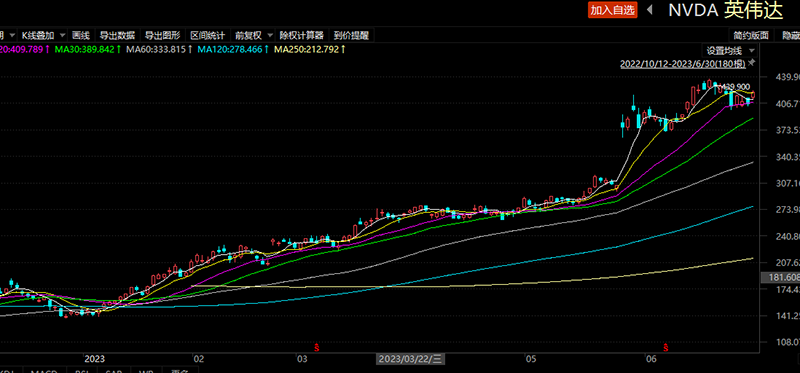Click the red $ marker near March
Image resolution: width=800 pixels, height=373 pixels.
tap(316, 348)
